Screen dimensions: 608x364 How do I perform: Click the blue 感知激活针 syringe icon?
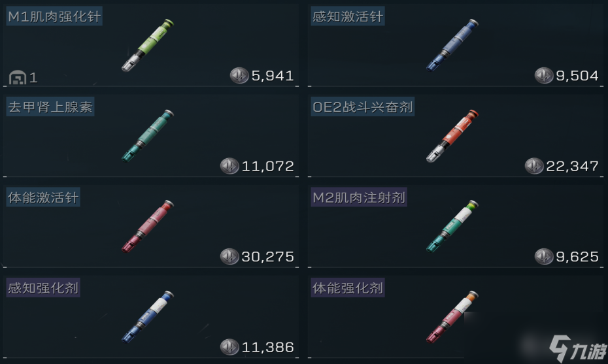pyautogui.click(x=452, y=45)
